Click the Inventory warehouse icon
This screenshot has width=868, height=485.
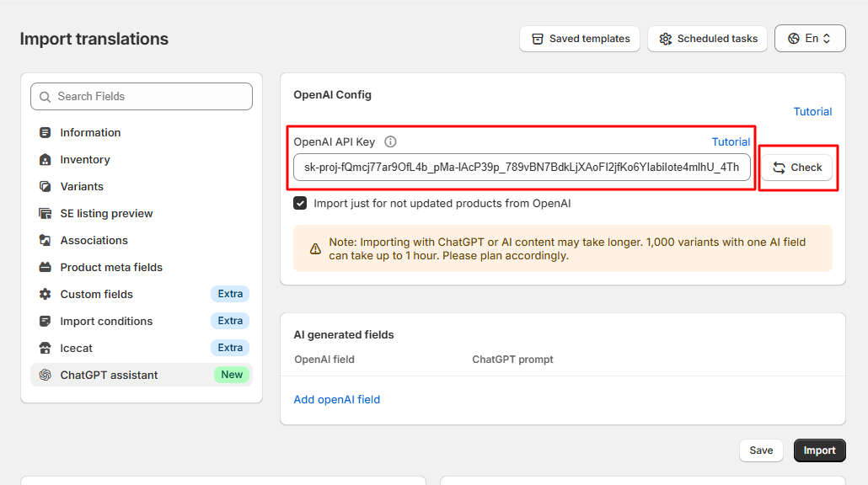pos(45,160)
